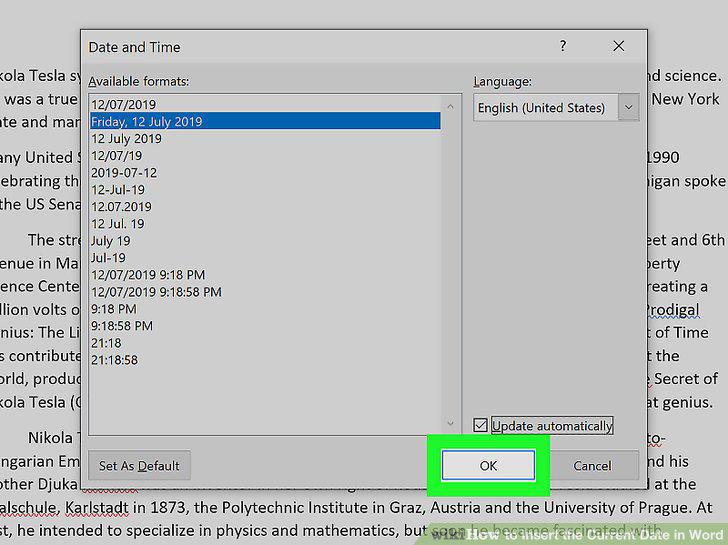Select format 21:18
This screenshot has height=545, width=728.
pos(265,343)
